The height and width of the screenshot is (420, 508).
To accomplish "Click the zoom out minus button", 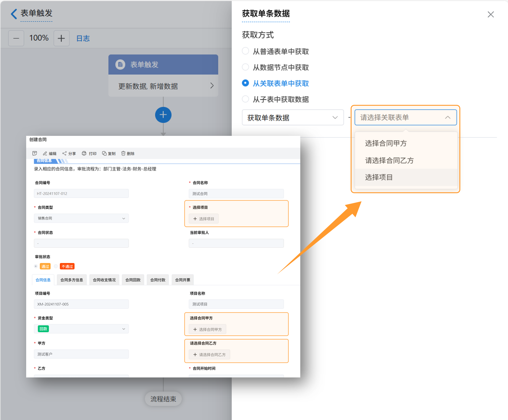I will click(x=16, y=38).
